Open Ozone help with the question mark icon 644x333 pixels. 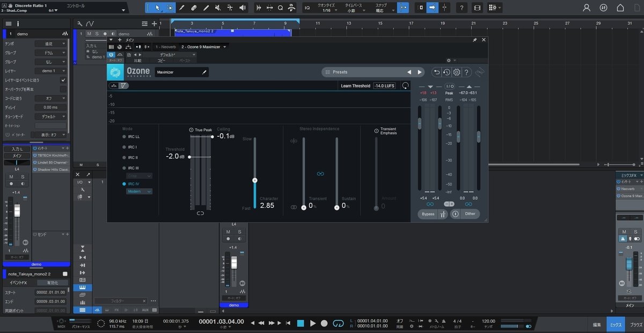tap(467, 72)
